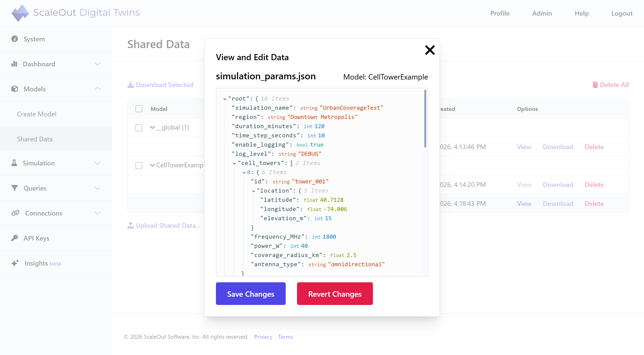Select Shared Data in sidebar
The height and width of the screenshot is (355, 644).
pyautogui.click(x=35, y=139)
